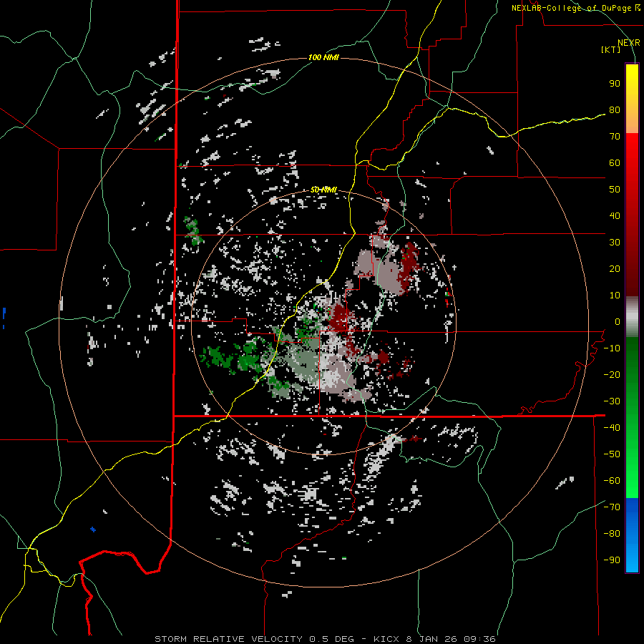Click the -60 knot scale label
This screenshot has height=644, width=644.
click(612, 481)
